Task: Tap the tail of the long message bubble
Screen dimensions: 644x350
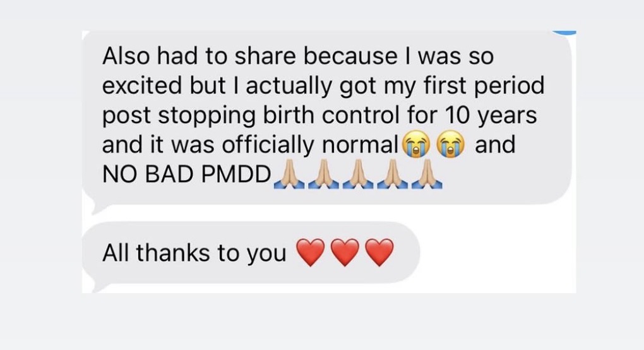Action: point(98,208)
